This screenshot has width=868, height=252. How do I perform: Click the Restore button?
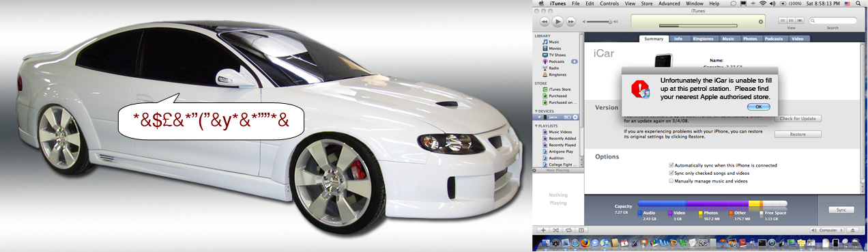click(x=798, y=135)
